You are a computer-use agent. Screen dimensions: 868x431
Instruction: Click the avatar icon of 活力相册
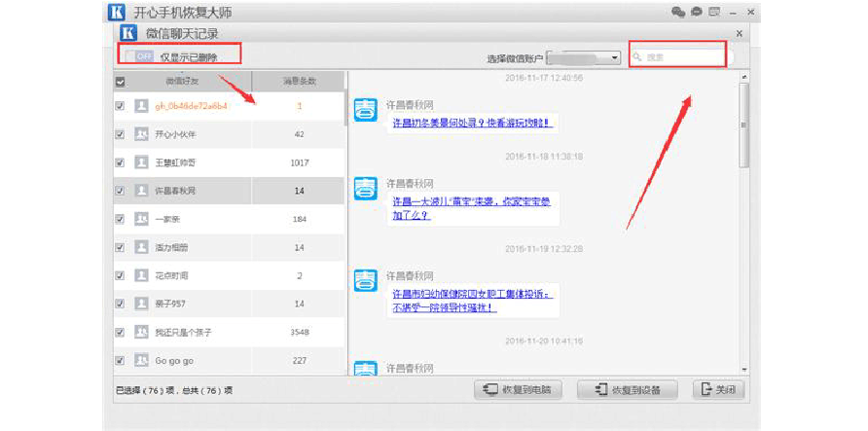pos(141,247)
